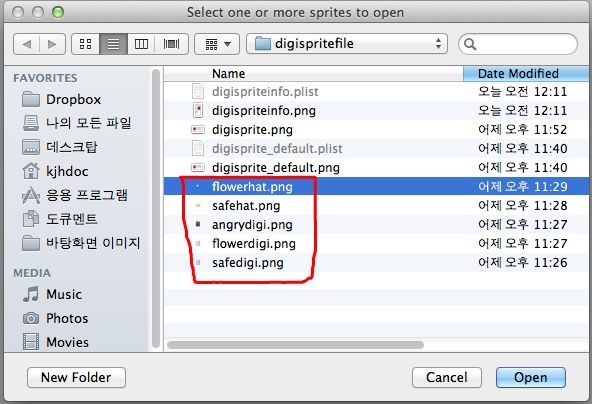Click the film strip icon beside Movies
Viewport: 592px width, 404px height.
pos(31,342)
